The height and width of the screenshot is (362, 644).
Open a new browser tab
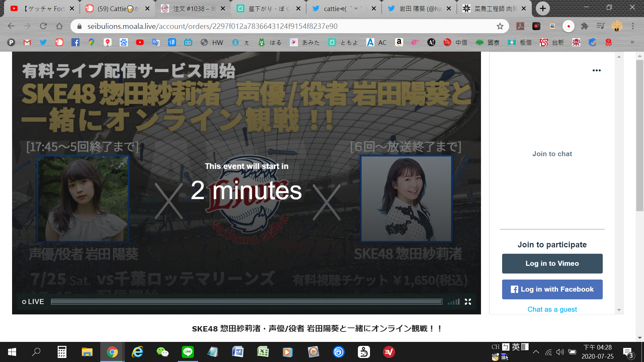[x=543, y=9]
